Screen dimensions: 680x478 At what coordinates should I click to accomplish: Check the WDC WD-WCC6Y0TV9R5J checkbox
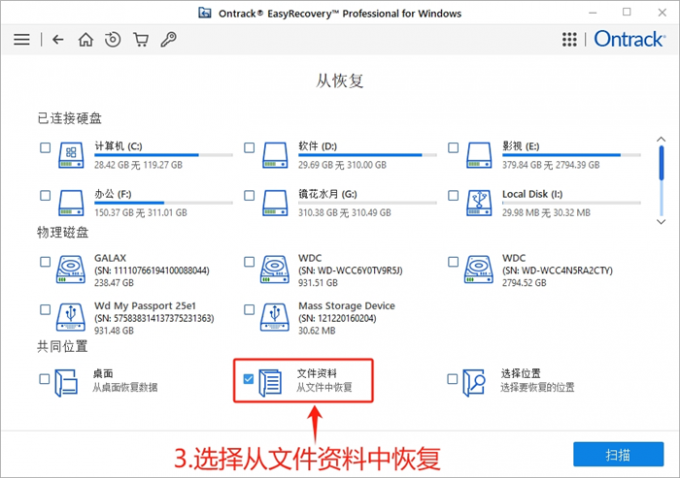coord(249,262)
